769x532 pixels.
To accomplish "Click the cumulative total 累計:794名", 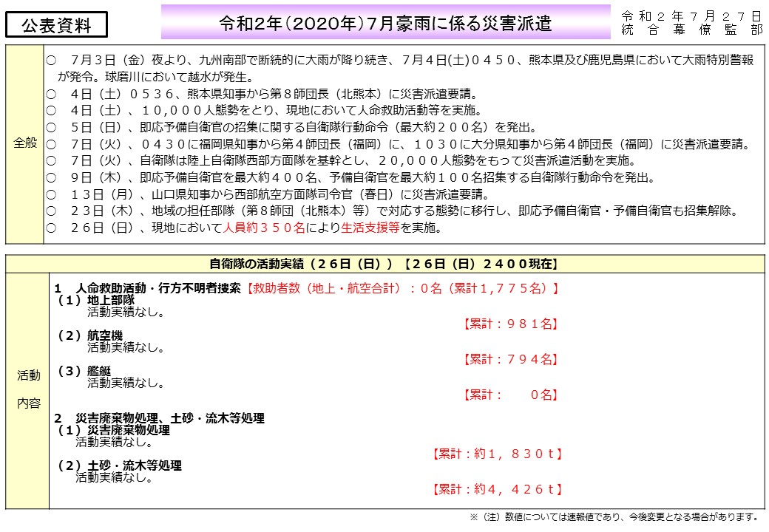I will coord(510,359).
